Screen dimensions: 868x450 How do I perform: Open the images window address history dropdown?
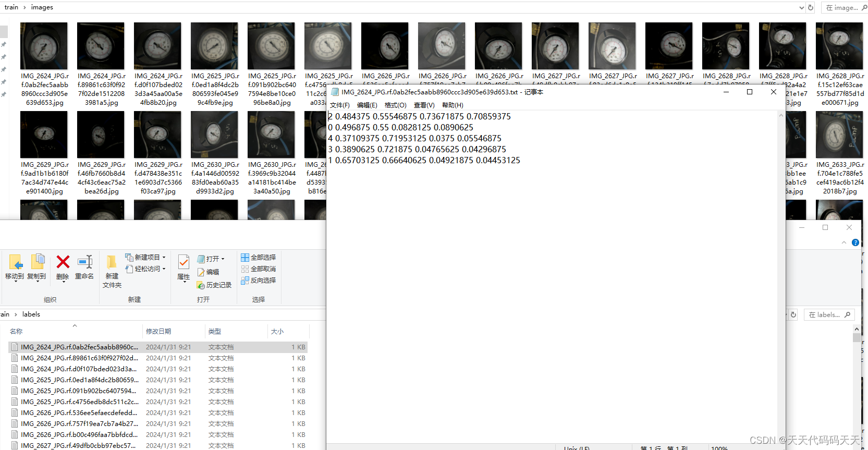click(x=802, y=7)
